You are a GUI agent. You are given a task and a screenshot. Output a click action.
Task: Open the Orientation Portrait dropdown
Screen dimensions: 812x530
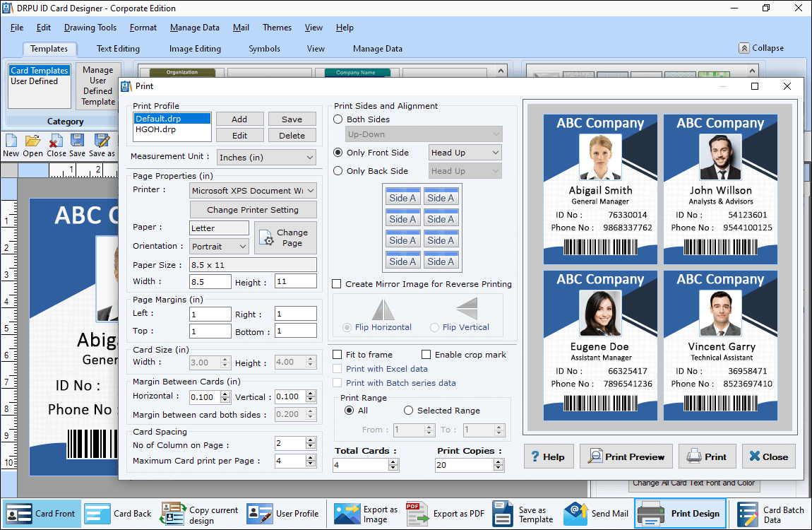219,247
